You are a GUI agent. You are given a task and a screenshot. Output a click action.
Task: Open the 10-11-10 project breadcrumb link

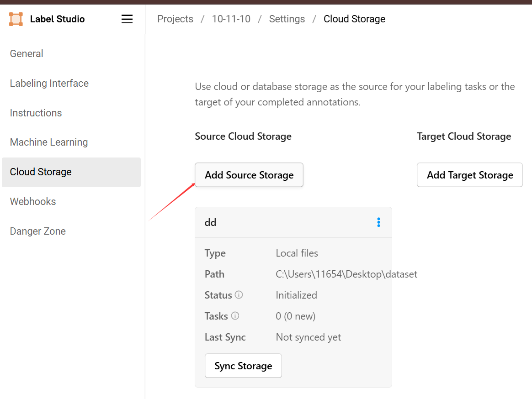point(231,19)
